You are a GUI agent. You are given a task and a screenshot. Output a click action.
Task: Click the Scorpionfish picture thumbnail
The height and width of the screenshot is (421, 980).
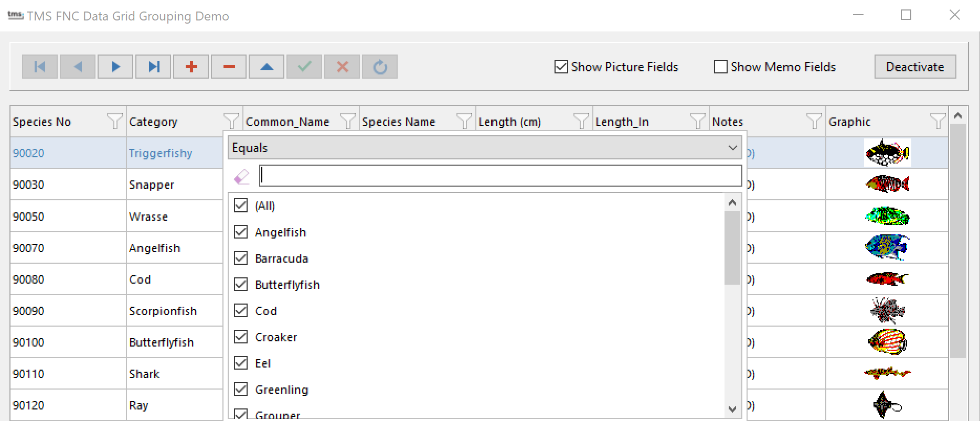[887, 310]
